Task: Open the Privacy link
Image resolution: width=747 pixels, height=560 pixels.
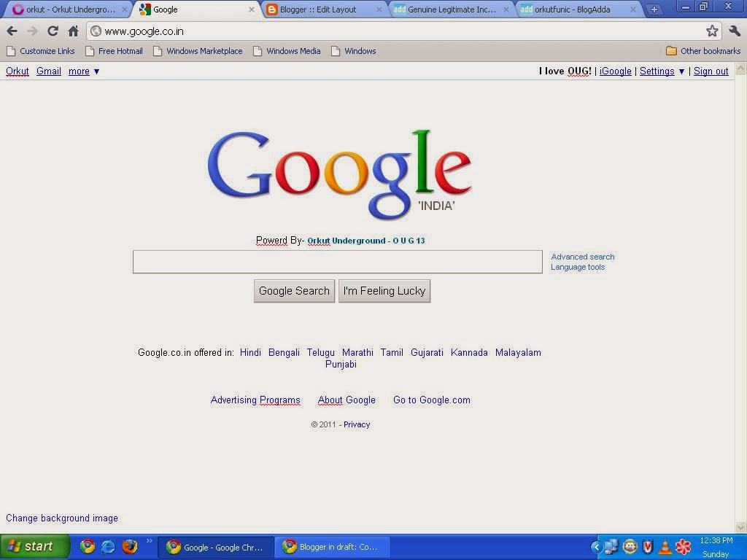Action: (x=356, y=424)
